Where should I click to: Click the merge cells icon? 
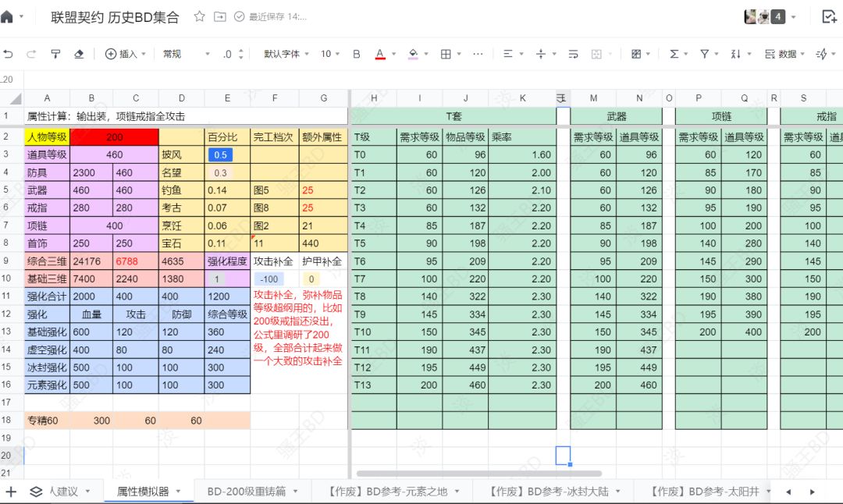point(596,54)
